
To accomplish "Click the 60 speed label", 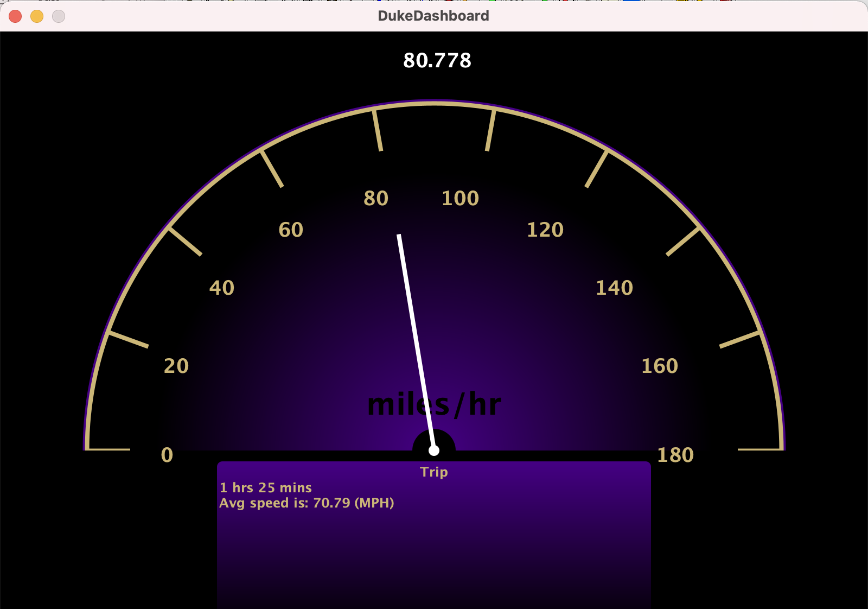I will (x=291, y=230).
